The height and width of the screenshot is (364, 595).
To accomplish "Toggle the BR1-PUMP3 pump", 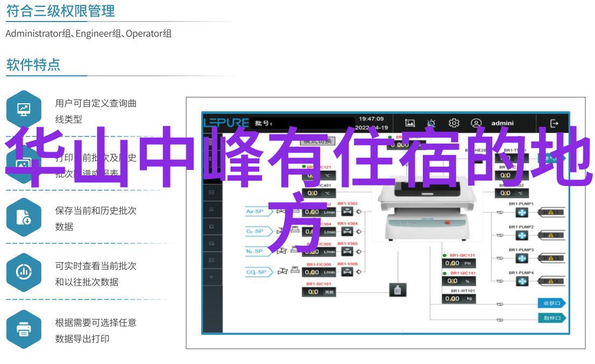I will (522, 259).
